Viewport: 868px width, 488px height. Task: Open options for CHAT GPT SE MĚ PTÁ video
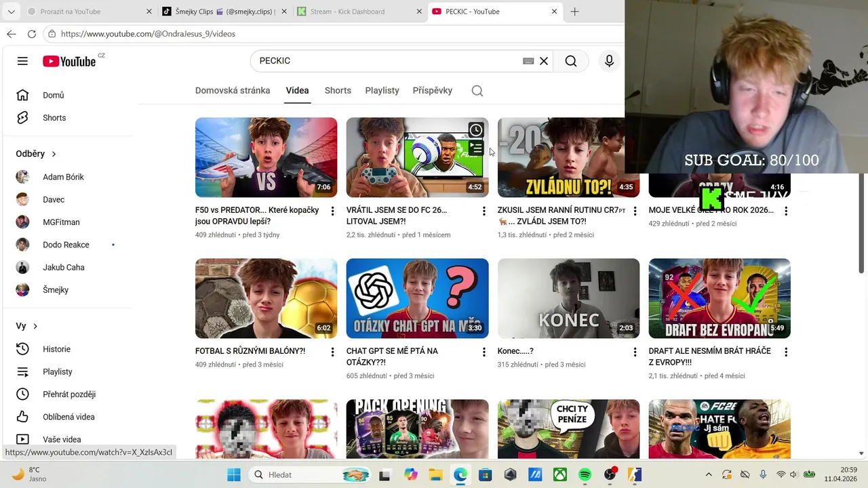(x=484, y=352)
